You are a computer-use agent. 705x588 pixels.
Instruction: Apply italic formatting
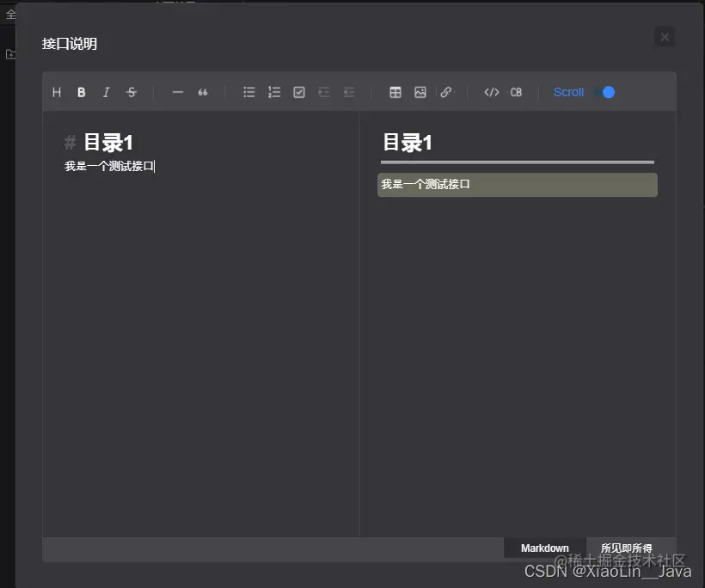pyautogui.click(x=106, y=92)
